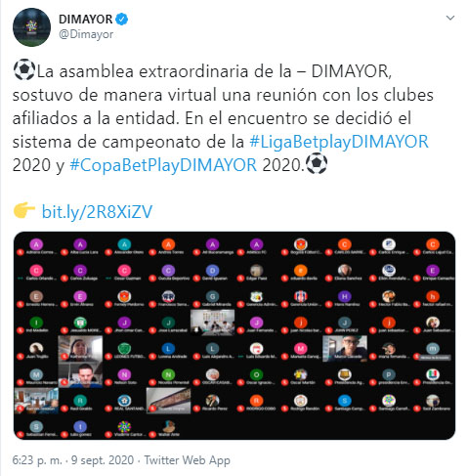Open the @Dimayor handle link
468x476 pixels.
pyautogui.click(x=86, y=34)
